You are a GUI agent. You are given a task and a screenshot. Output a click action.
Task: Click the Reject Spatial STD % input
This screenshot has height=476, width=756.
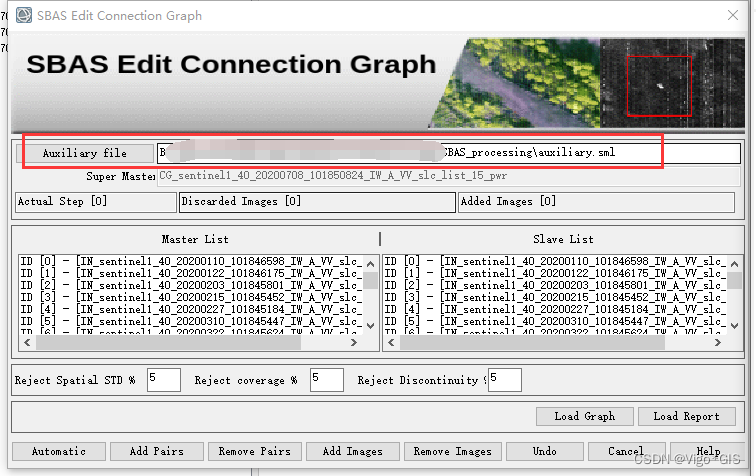(164, 380)
